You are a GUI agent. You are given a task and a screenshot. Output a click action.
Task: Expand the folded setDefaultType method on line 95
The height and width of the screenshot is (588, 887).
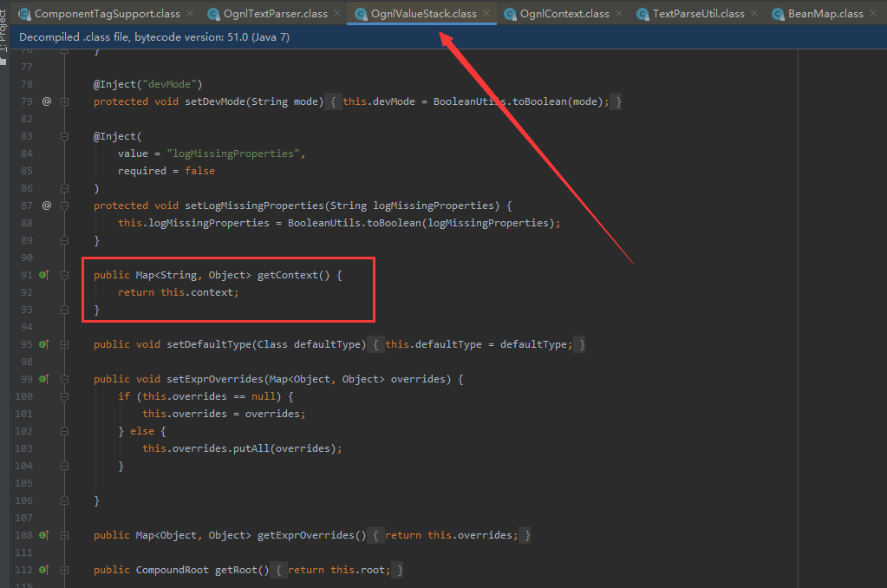tap(64, 344)
